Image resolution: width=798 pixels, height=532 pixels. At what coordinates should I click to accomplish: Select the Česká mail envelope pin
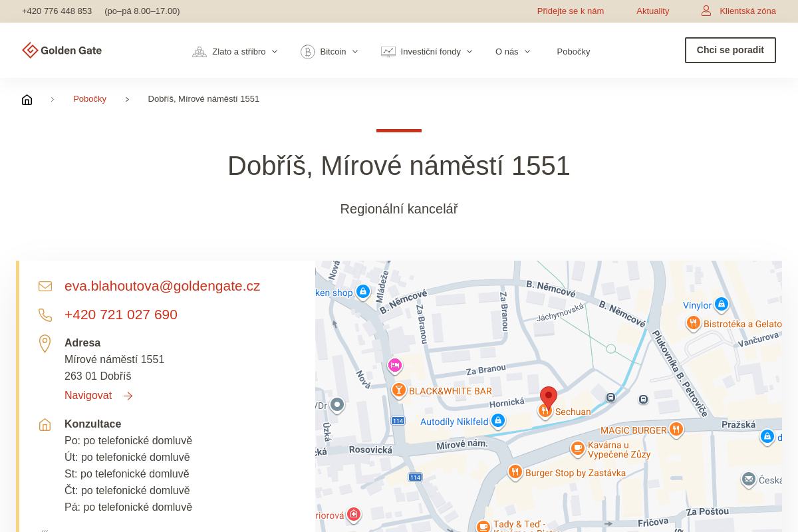[749, 479]
